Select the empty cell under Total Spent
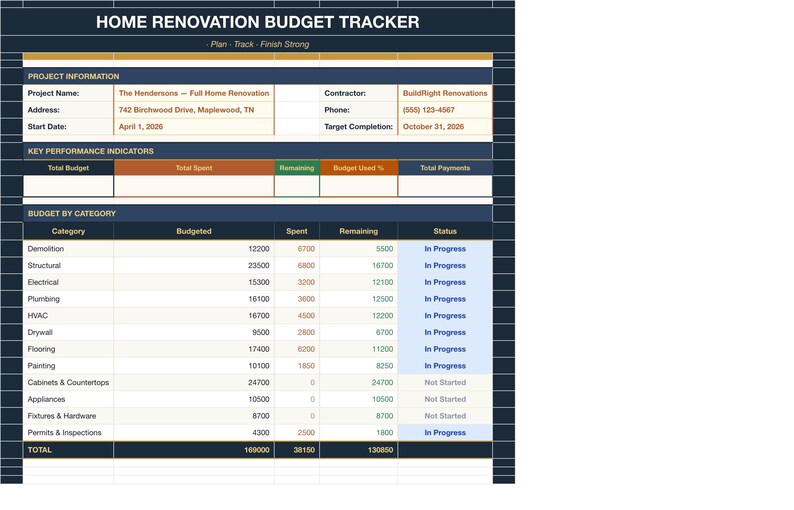The width and height of the screenshot is (794, 510). (x=194, y=186)
